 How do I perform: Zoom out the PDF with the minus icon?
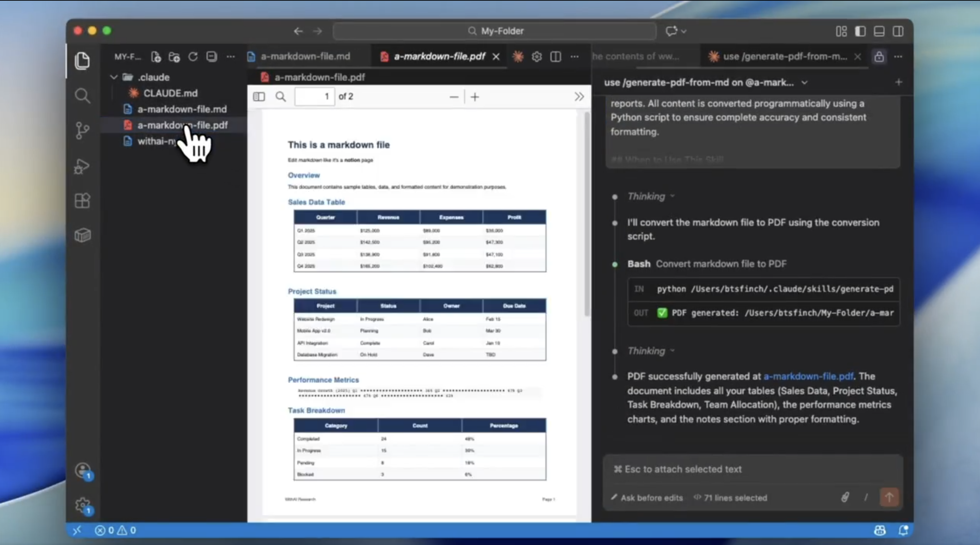pyautogui.click(x=454, y=97)
